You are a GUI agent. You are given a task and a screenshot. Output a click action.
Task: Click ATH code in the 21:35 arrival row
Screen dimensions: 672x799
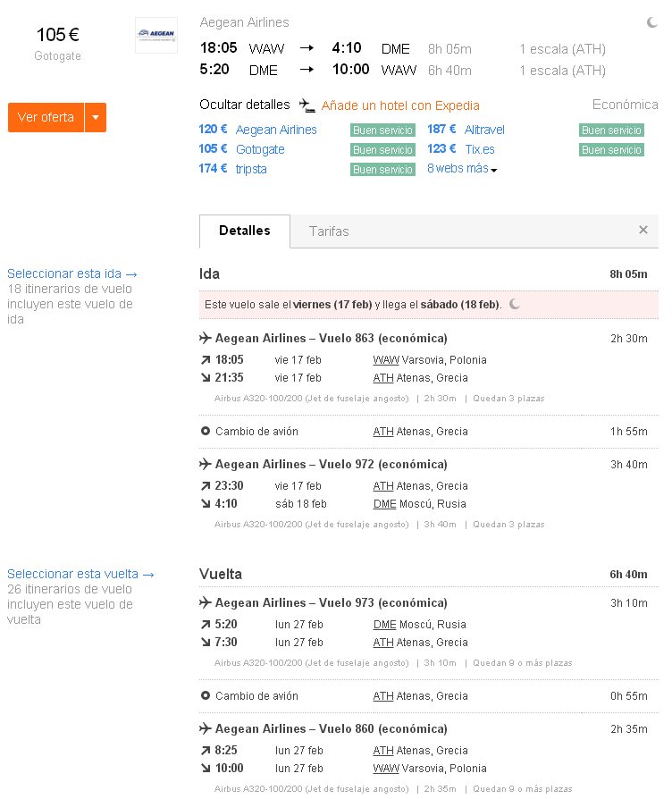[x=383, y=377]
